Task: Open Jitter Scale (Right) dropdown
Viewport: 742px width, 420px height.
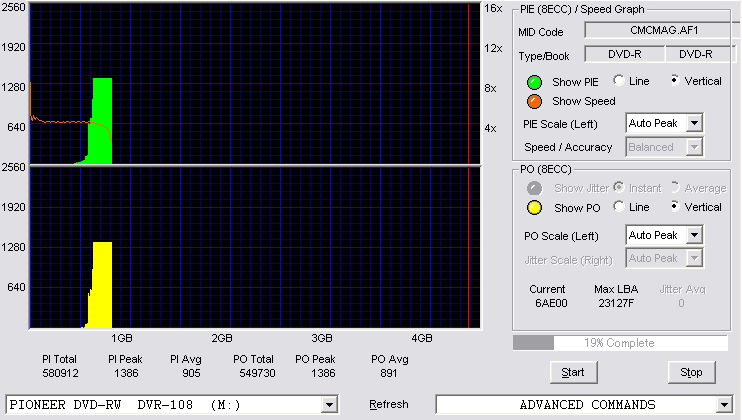Action: [694, 258]
